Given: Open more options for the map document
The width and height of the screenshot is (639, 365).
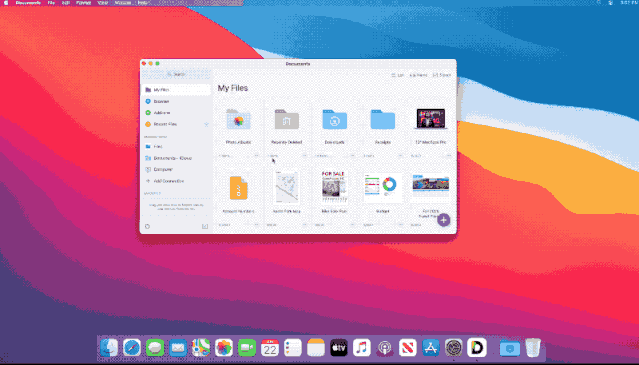Looking at the screenshot, I should point(304,224).
